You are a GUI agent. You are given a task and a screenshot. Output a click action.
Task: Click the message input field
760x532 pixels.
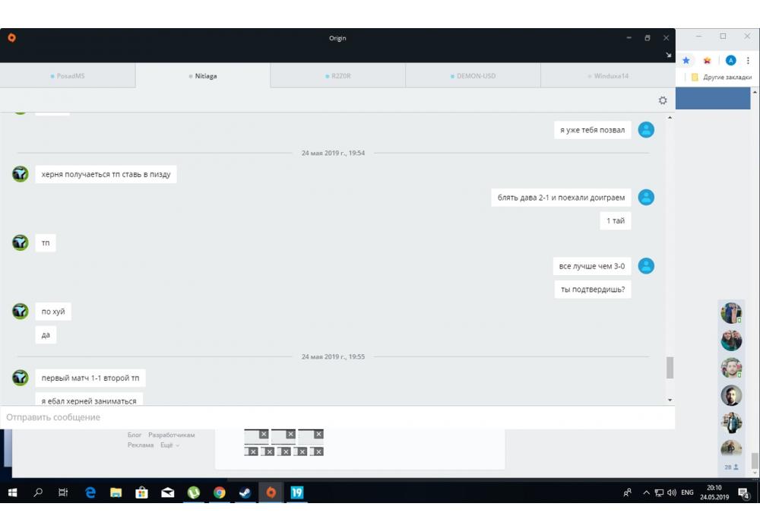337,417
